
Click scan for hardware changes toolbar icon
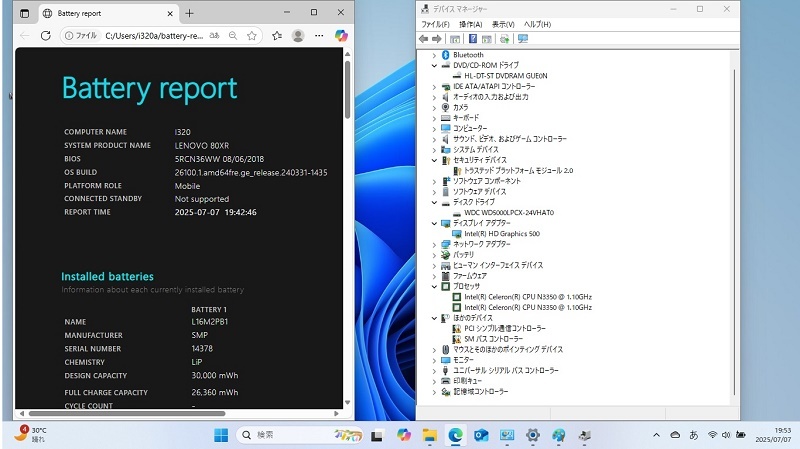pos(523,39)
